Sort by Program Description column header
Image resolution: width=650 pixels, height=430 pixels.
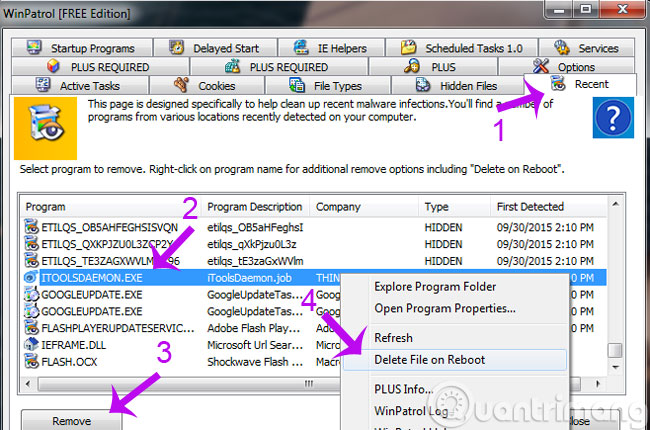(255, 206)
